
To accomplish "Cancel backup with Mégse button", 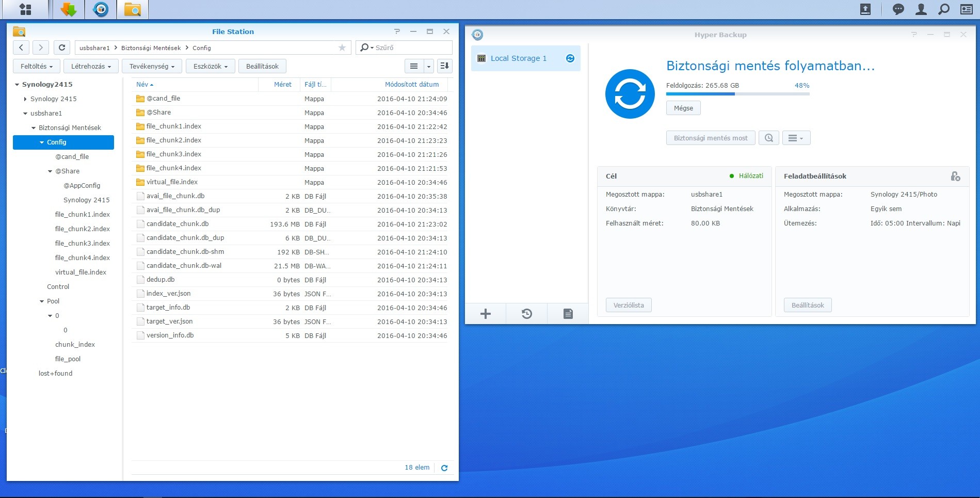I will coord(683,108).
